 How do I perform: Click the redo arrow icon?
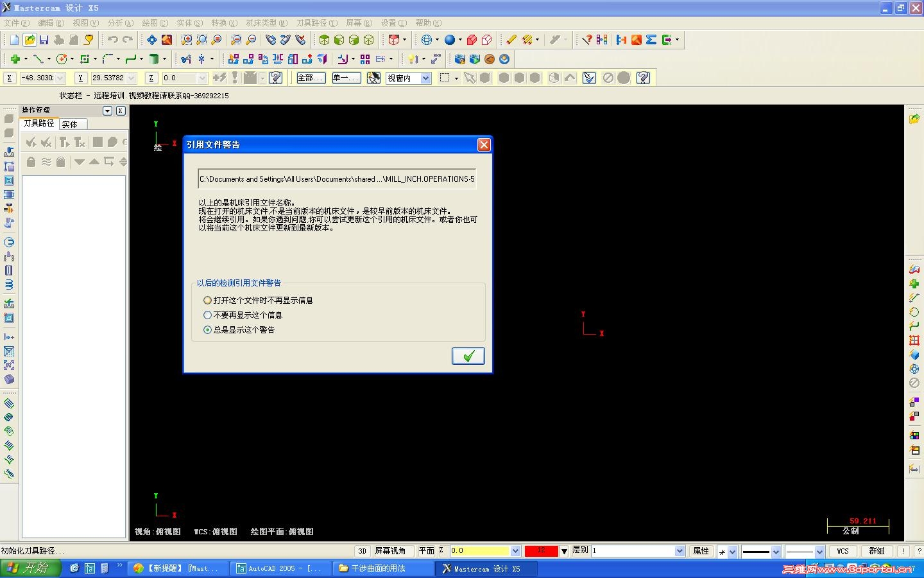127,40
